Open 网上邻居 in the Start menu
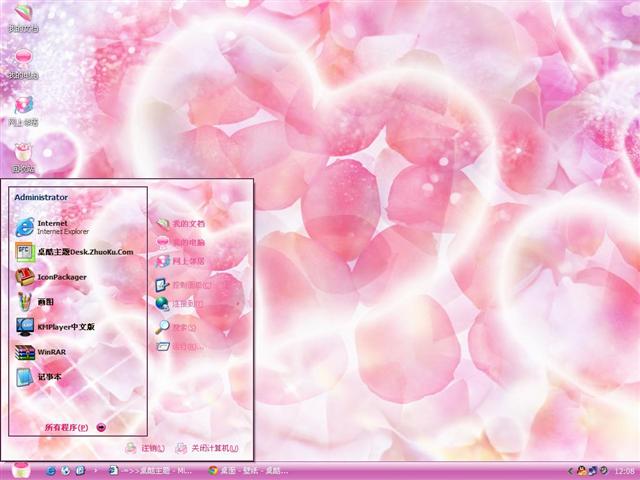 point(180,261)
